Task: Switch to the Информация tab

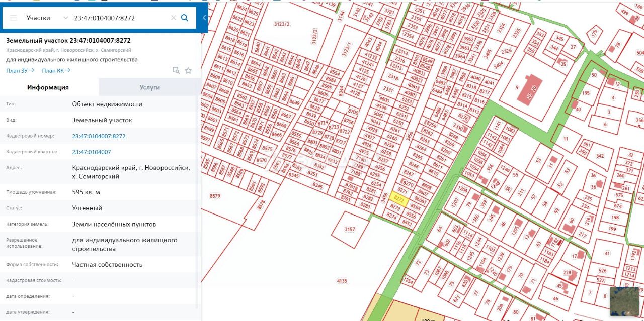Action: [48, 87]
